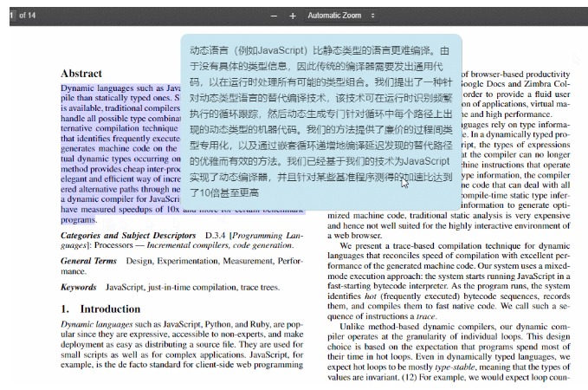
Task: Click 'Categories and Subject Descriptors' text
Action: (x=128, y=236)
